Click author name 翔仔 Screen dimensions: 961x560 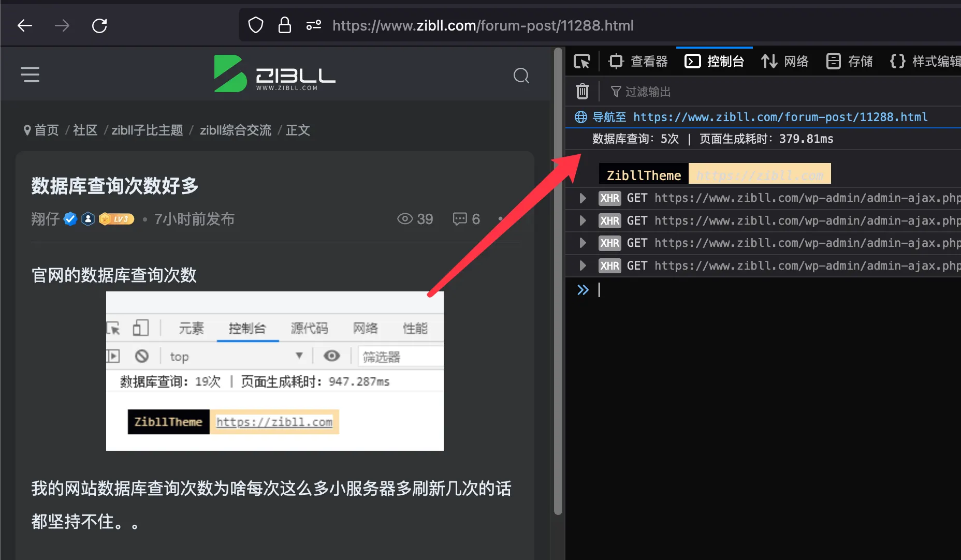46,219
